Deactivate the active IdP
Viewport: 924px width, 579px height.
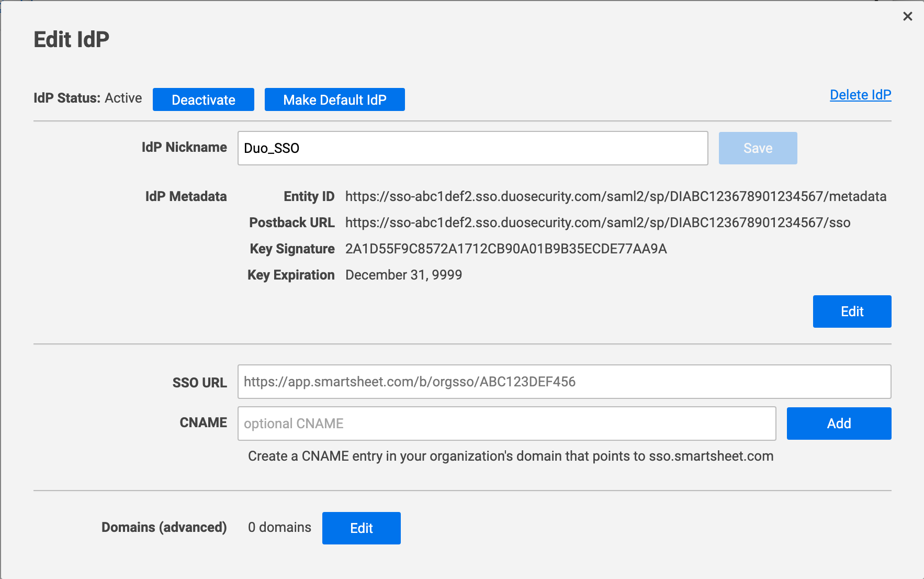(x=203, y=99)
